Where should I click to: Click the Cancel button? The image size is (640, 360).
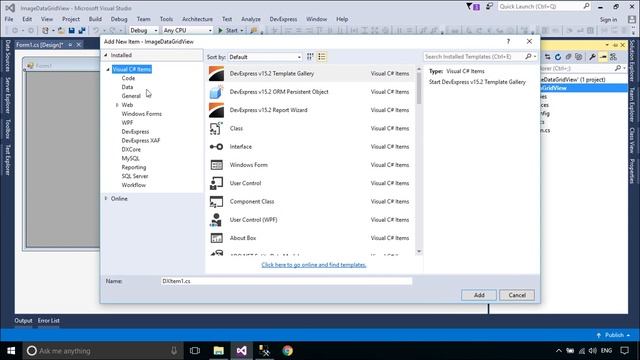517,295
